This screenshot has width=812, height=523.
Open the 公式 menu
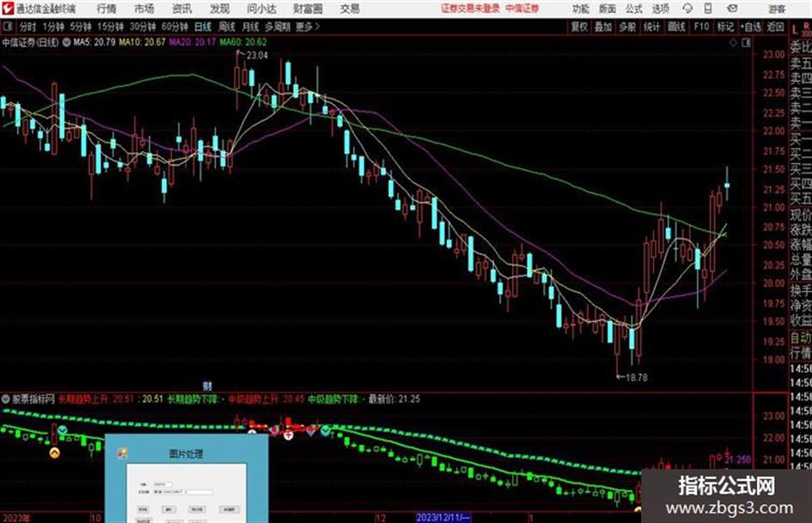point(634,9)
